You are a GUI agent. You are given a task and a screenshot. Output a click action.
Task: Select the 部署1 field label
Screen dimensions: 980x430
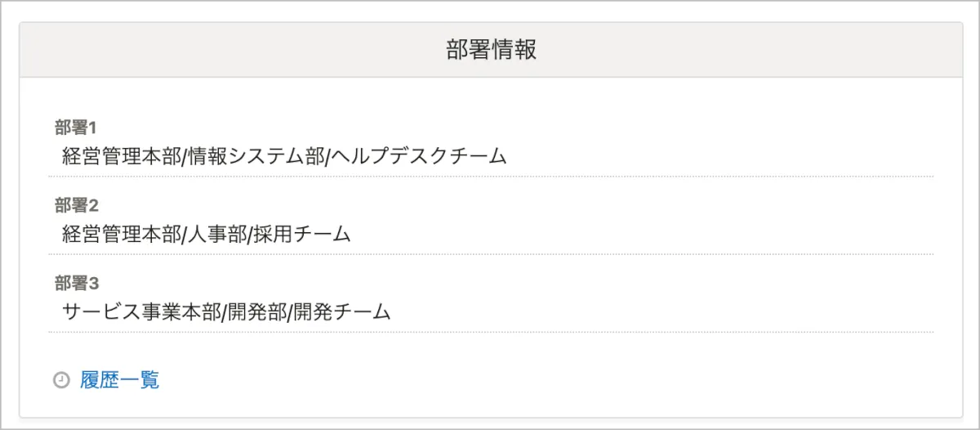76,128
